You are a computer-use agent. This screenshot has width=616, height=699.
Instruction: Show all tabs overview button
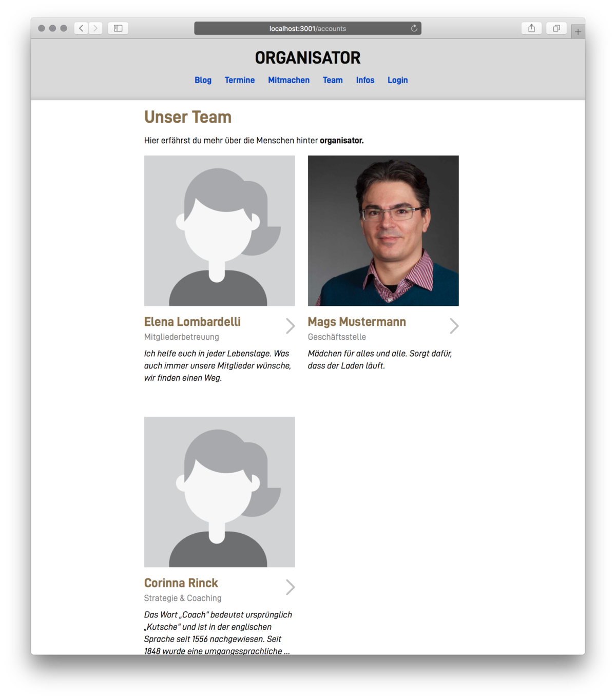tap(556, 28)
